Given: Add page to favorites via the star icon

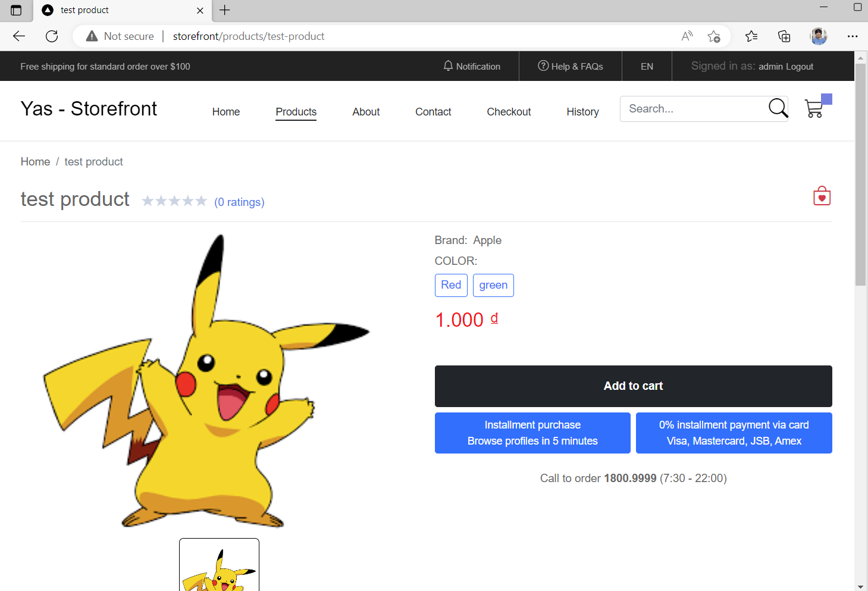Looking at the screenshot, I should [714, 36].
